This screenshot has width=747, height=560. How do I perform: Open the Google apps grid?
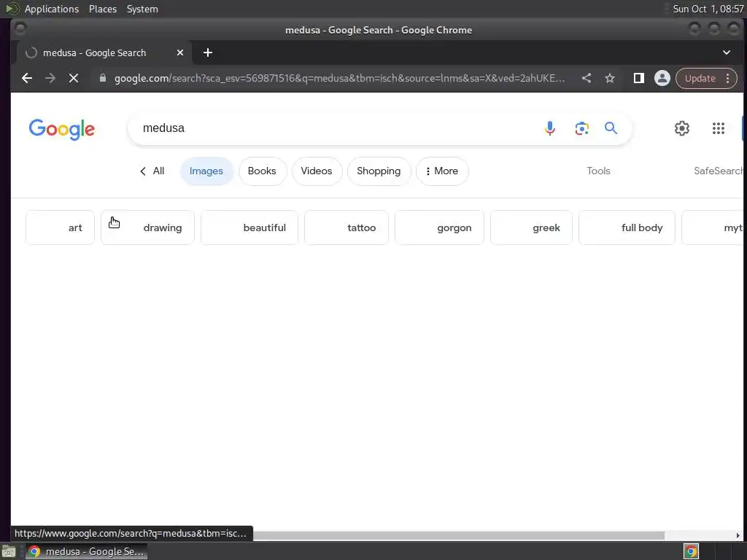(x=719, y=128)
